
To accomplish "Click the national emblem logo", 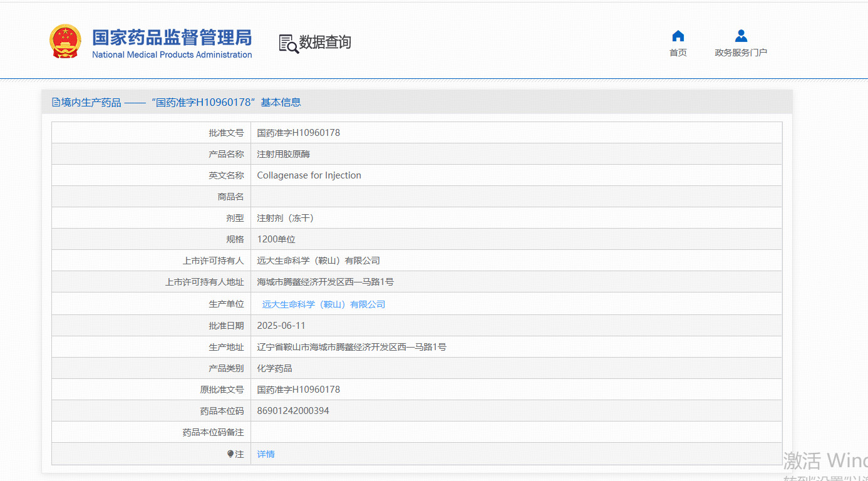I will point(65,42).
